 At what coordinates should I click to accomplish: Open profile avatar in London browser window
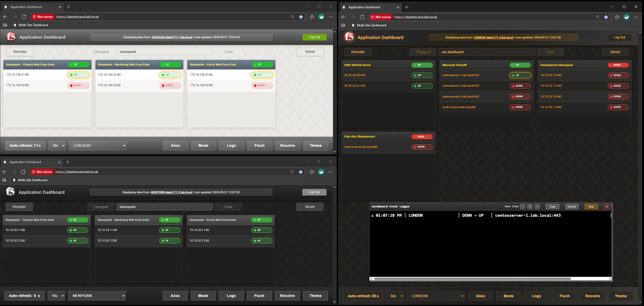[x=626, y=17]
